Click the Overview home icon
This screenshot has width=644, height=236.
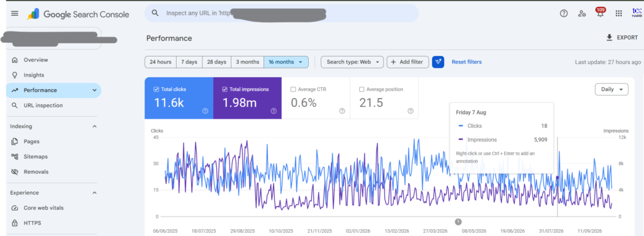[x=15, y=60]
